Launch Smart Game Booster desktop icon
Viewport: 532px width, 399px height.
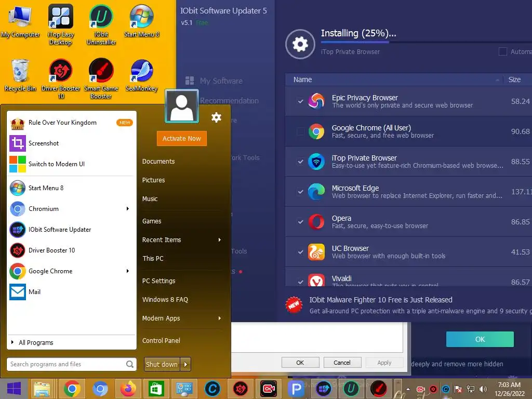coord(101,79)
